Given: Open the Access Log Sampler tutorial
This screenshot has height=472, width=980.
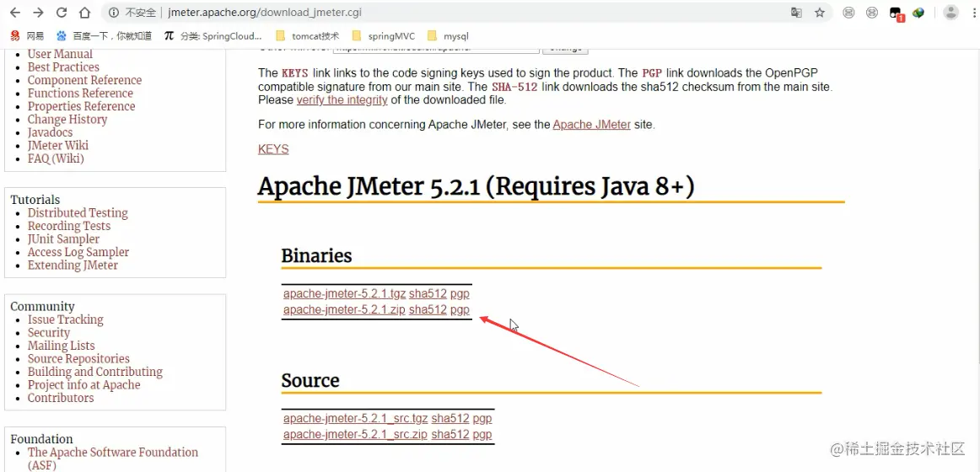Looking at the screenshot, I should coord(78,252).
